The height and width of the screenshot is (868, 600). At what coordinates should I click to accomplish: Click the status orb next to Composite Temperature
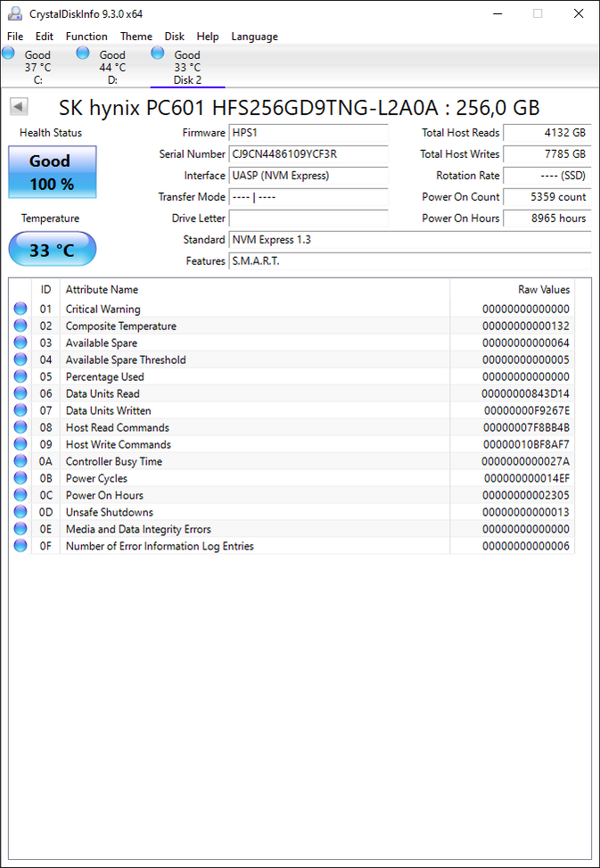coord(21,326)
